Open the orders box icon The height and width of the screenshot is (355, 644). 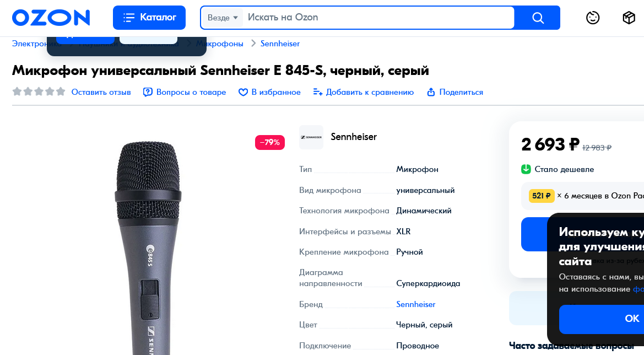629,18
